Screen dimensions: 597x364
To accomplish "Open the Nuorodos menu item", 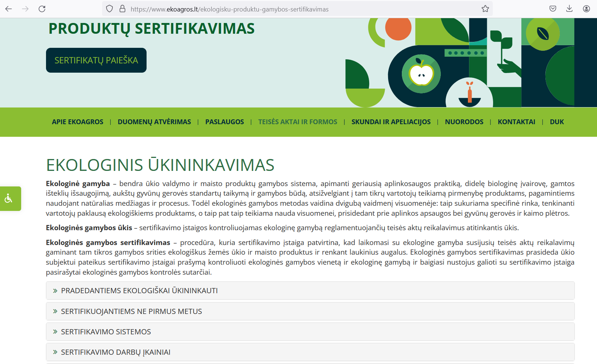I will (x=464, y=122).
